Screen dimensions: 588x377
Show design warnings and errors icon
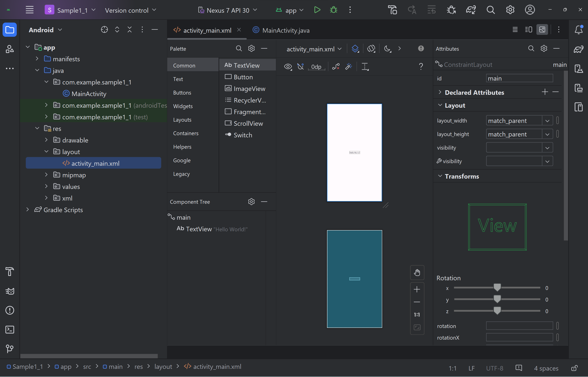[x=421, y=49]
